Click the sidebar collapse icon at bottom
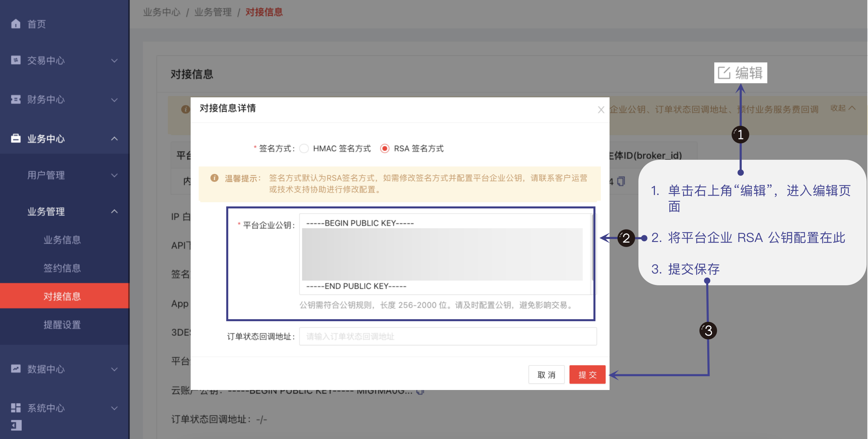 [x=16, y=425]
